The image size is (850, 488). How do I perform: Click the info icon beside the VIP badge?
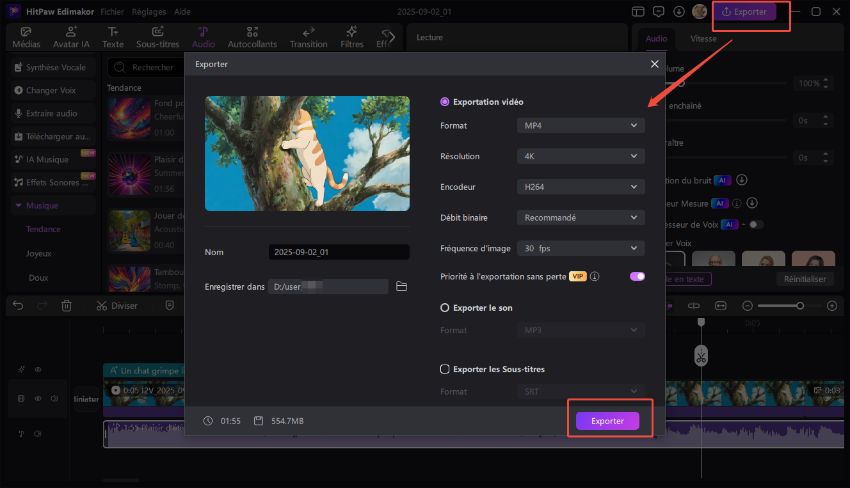pos(595,277)
